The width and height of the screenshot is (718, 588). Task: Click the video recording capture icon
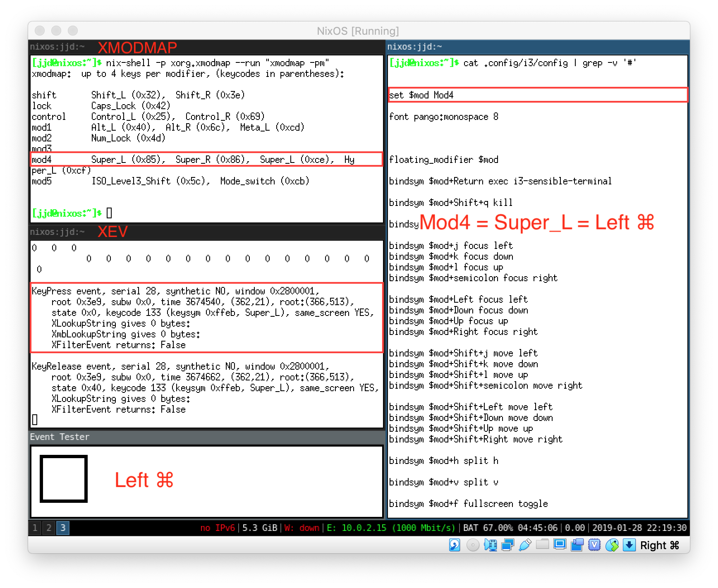coord(577,545)
